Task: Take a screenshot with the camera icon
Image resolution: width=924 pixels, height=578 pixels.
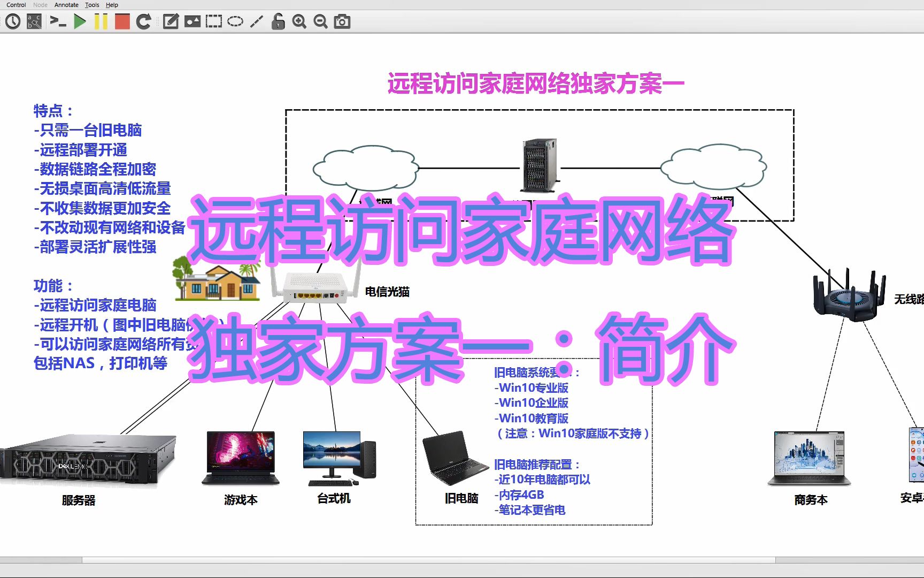Action: pyautogui.click(x=342, y=21)
